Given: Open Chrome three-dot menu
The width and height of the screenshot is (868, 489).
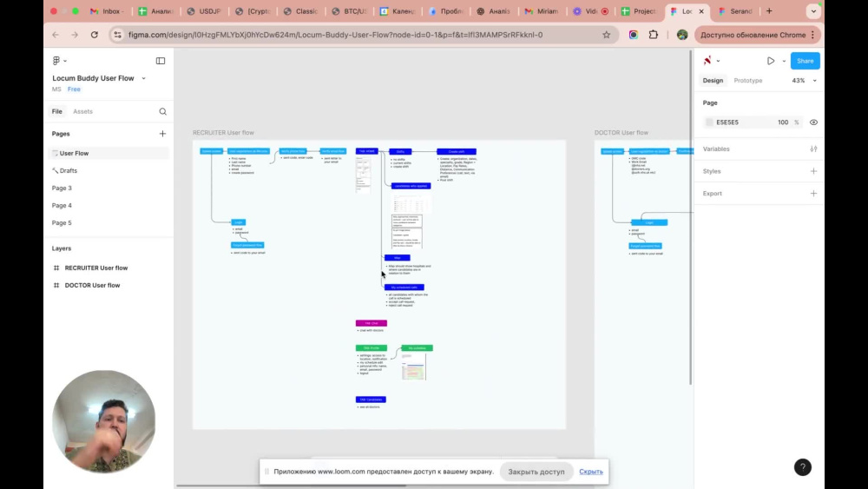Looking at the screenshot, I should pyautogui.click(x=812, y=35).
